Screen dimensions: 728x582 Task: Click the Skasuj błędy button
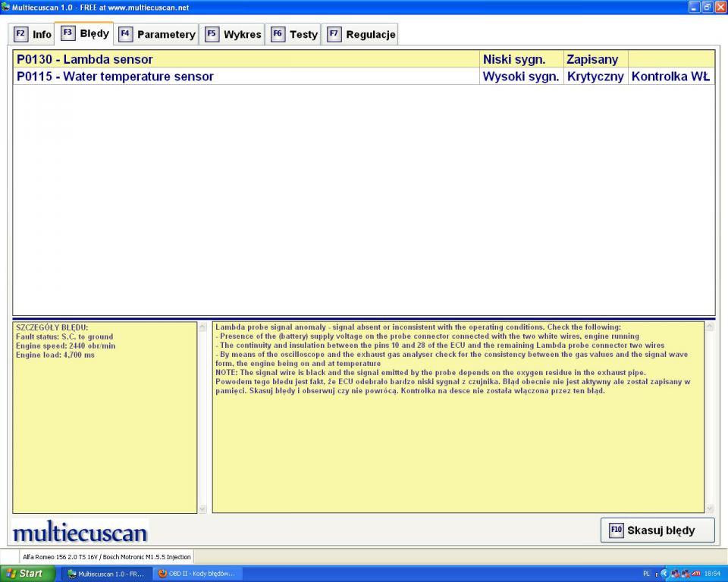(657, 530)
